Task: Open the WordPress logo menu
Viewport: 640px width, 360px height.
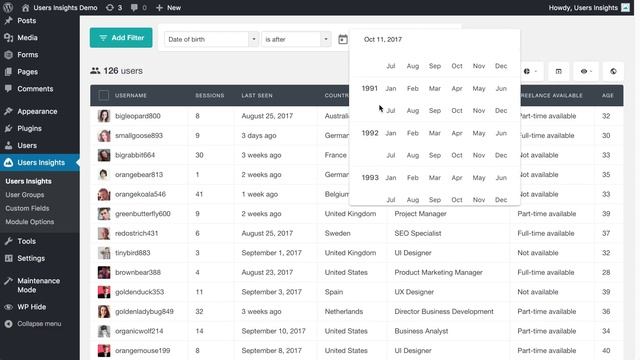Action: pos(8,7)
